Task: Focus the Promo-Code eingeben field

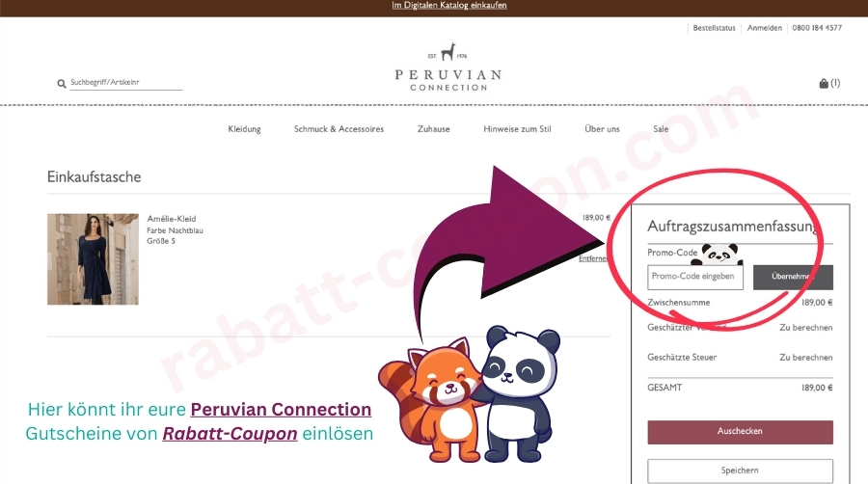Action: 695,277
